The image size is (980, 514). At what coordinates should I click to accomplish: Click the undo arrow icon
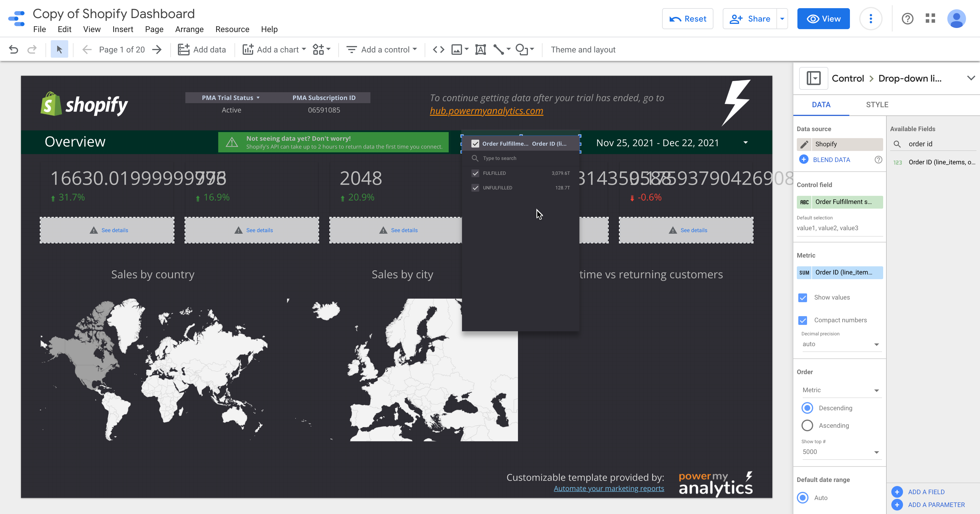click(x=14, y=50)
